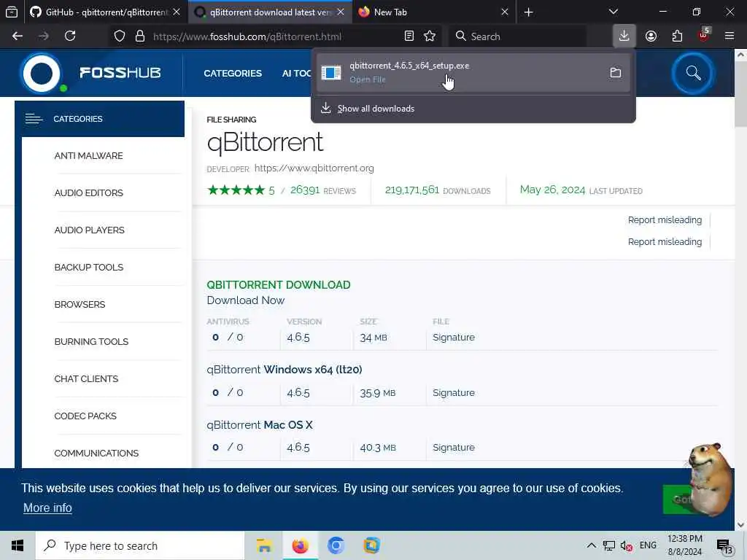This screenshot has height=560, width=747.
Task: Click the padlock site info icon
Action: pos(139,36)
